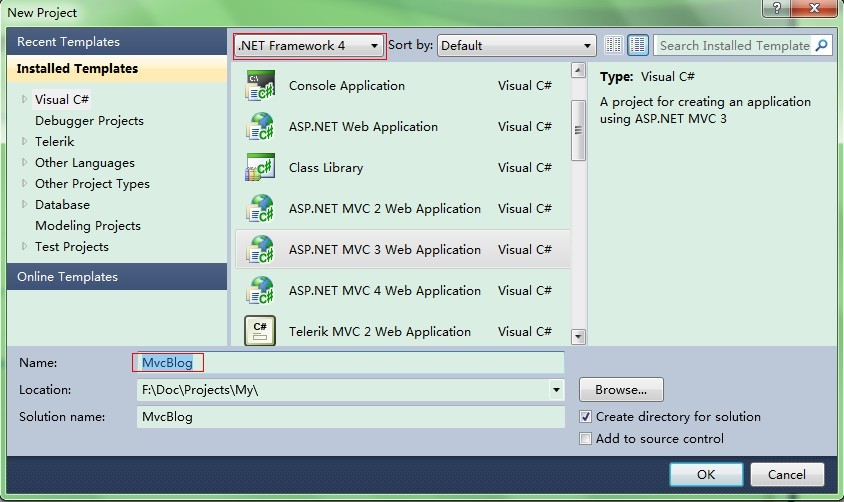
Task: Click the ASP.NET Web Application globe icon
Action: (x=261, y=126)
